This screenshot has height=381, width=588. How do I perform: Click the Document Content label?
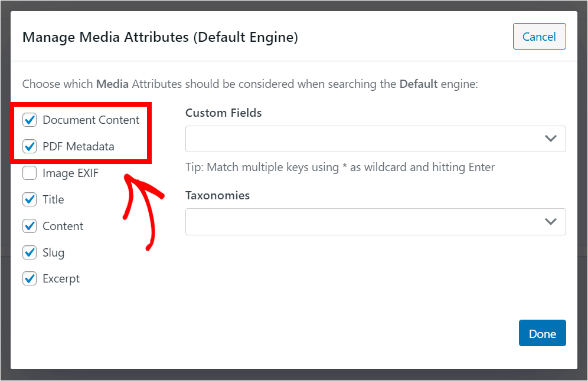[x=91, y=120]
